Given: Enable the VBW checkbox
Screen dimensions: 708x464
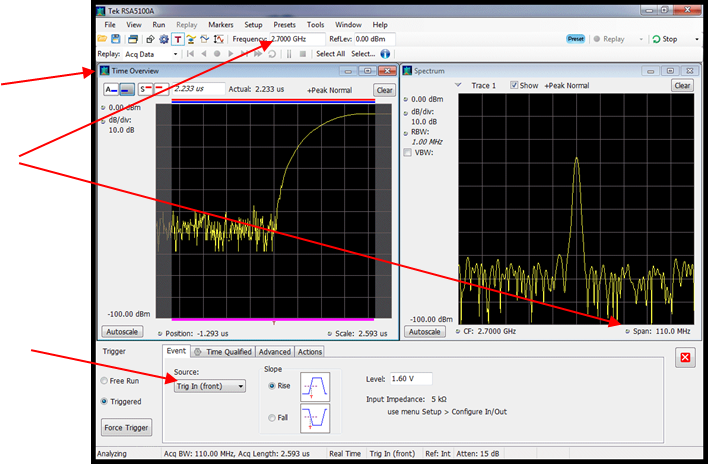Looking at the screenshot, I should (407, 153).
